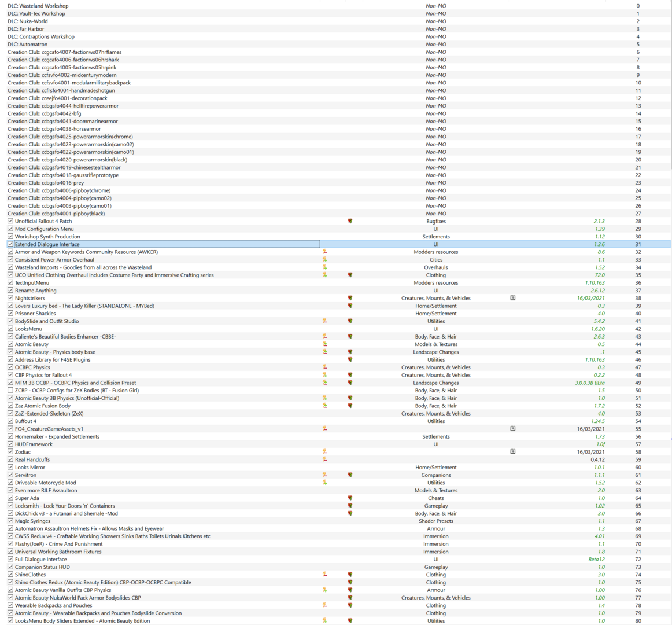Click the heart icon on Address Library for F4SE Plugins row
The width and height of the screenshot is (672, 625).
[x=350, y=359]
